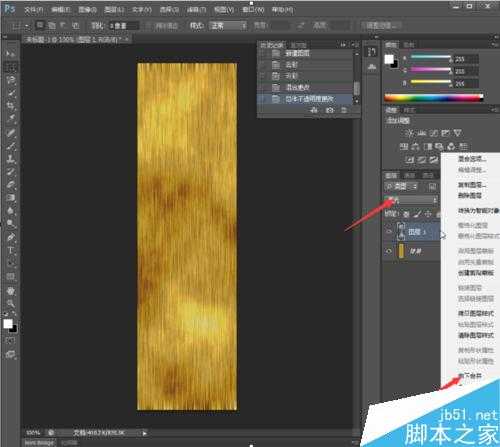Click the foreground color swatch in toolbox
500x447 pixels.
[x=8, y=324]
